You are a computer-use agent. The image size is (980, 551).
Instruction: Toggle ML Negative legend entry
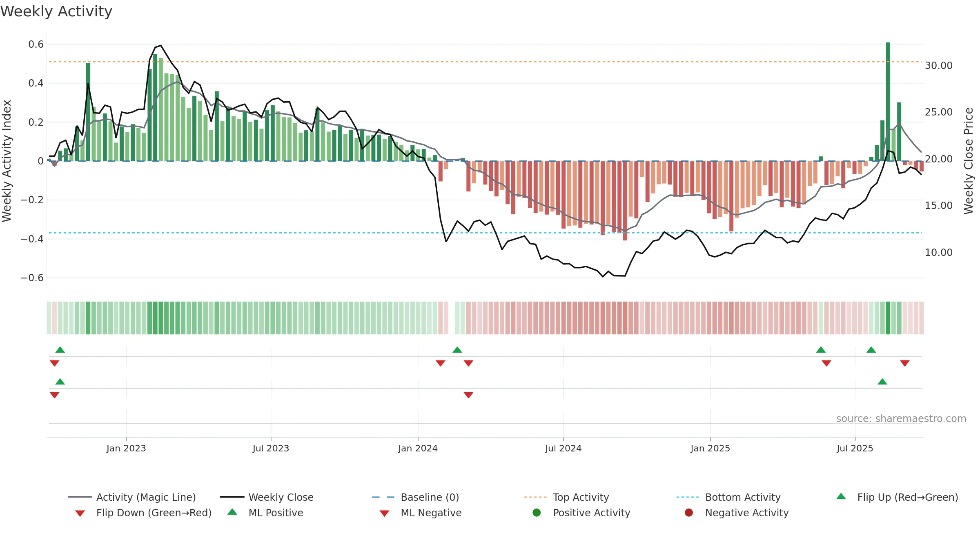(x=421, y=513)
